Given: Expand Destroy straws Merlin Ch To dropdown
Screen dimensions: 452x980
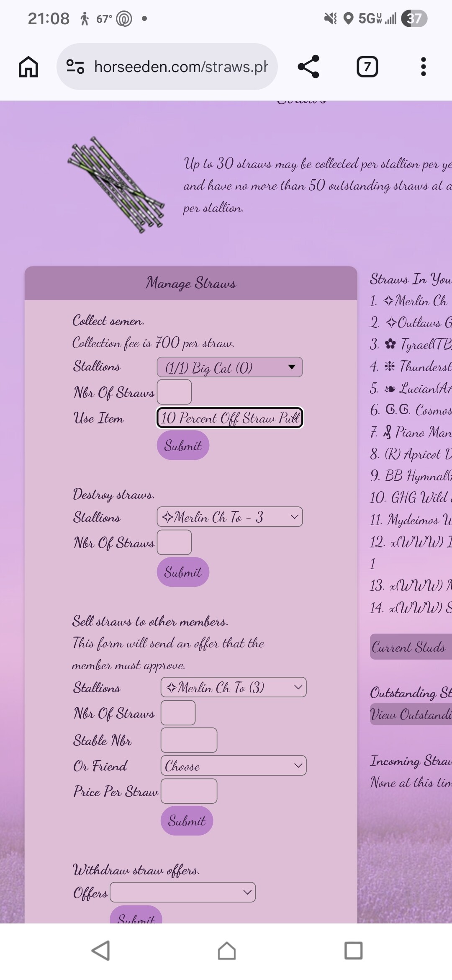Looking at the screenshot, I should (230, 517).
